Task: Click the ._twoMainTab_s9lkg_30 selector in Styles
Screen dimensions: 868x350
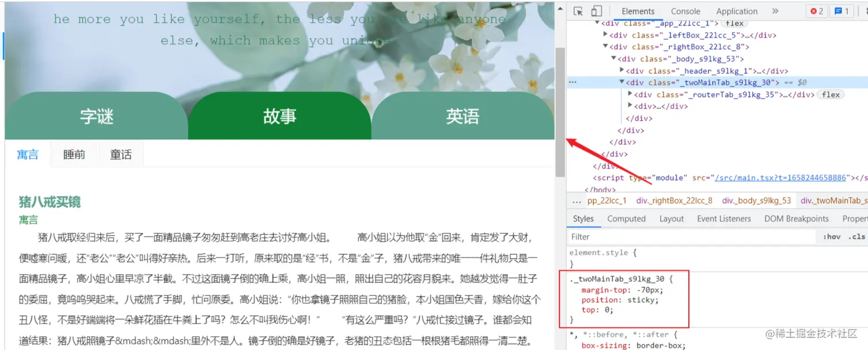Action: click(618, 279)
